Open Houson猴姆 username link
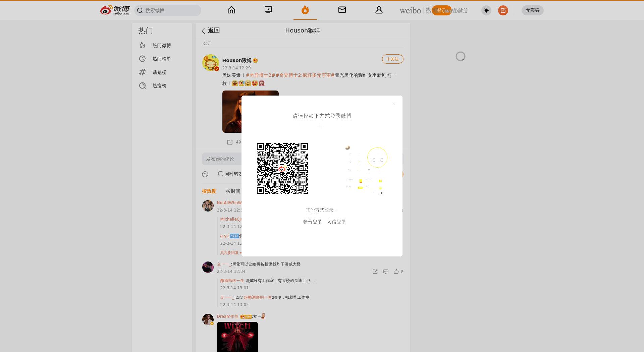Screen dimensions: 644x352 237,60
